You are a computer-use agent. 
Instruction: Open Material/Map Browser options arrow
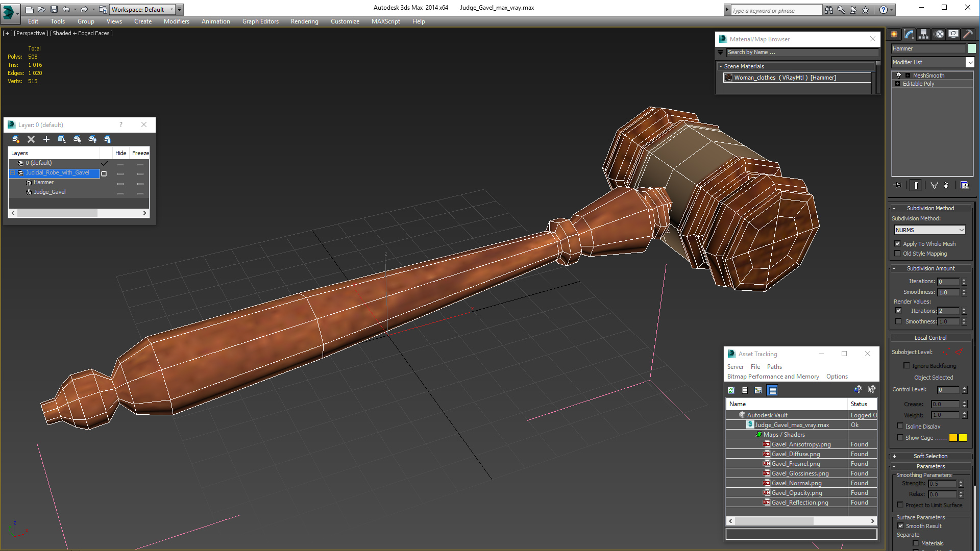click(721, 52)
